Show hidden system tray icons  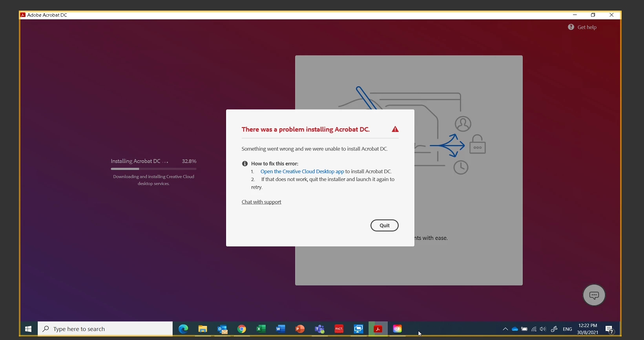pyautogui.click(x=505, y=329)
